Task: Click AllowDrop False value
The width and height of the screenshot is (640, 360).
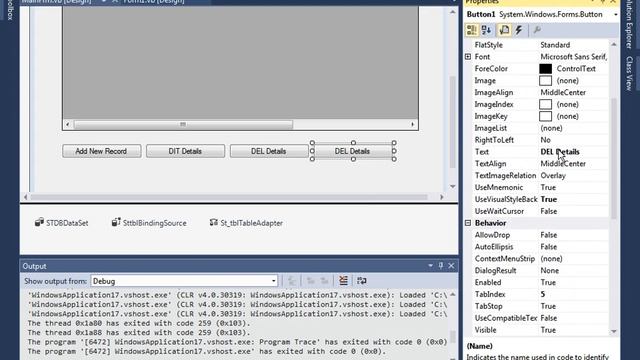Action: click(549, 235)
